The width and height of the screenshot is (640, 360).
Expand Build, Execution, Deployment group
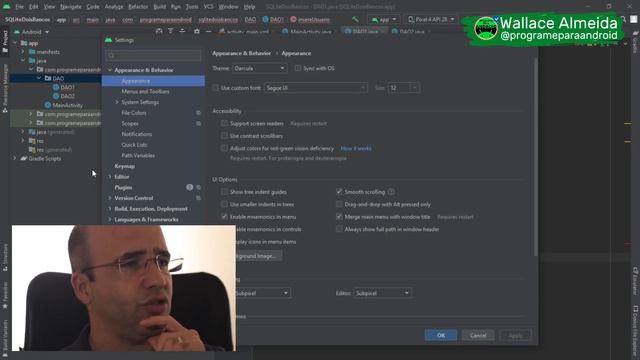point(110,209)
